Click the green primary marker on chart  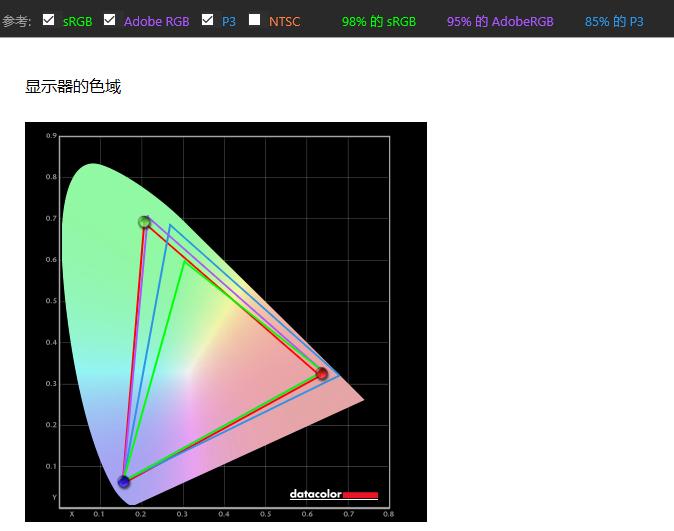click(145, 222)
